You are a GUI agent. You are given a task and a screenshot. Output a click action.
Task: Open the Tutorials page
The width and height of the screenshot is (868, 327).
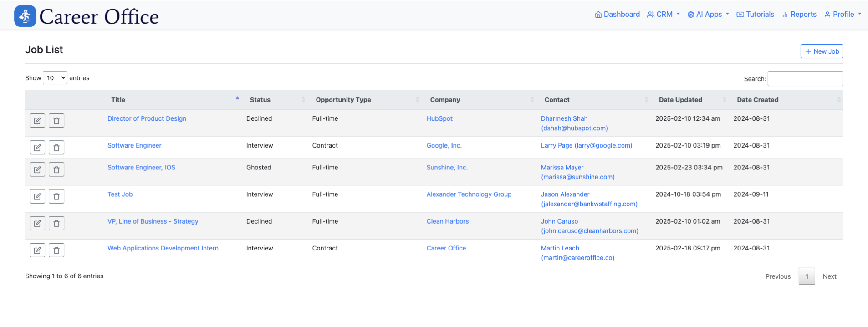[756, 15]
